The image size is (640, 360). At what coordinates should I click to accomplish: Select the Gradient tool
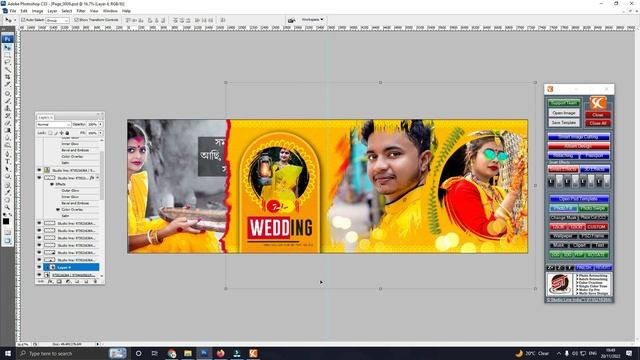coord(7,130)
